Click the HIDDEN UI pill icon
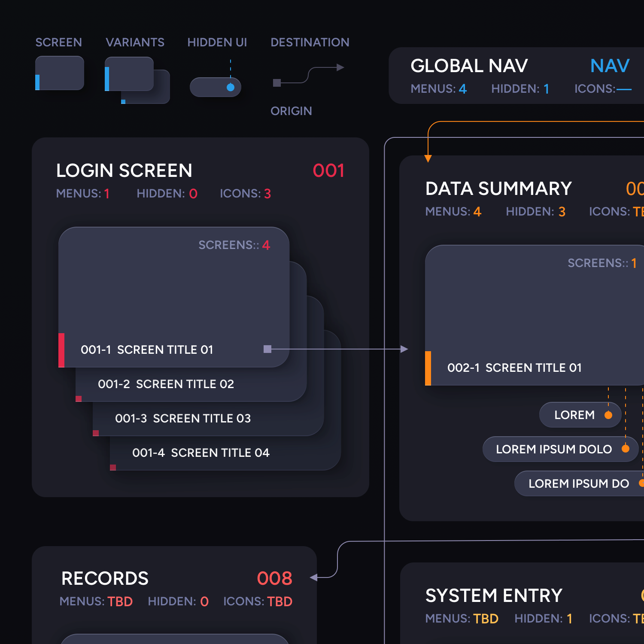The width and height of the screenshot is (644, 644). [216, 87]
